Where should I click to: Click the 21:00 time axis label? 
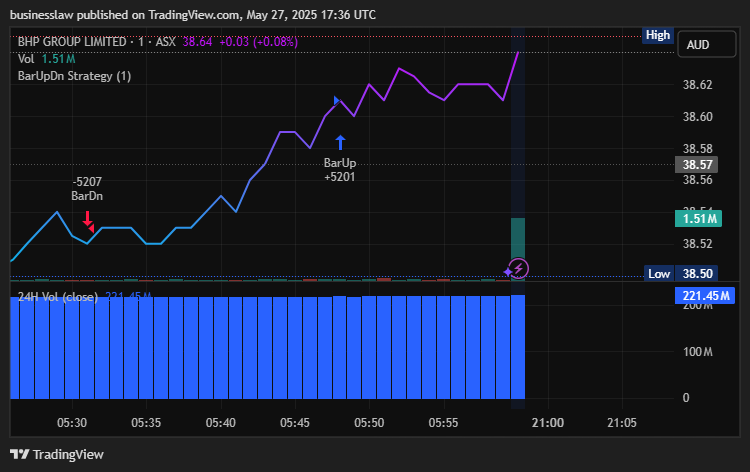coord(548,423)
